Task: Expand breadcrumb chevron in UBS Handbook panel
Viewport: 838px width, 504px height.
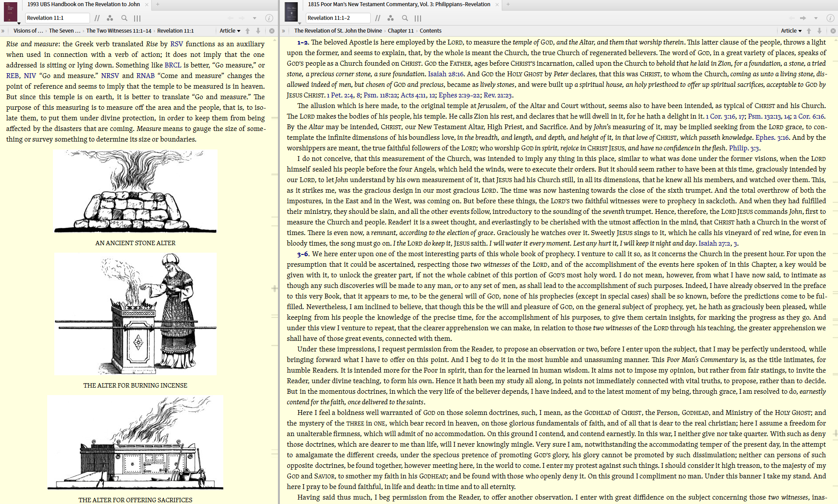Action: (x=3, y=31)
